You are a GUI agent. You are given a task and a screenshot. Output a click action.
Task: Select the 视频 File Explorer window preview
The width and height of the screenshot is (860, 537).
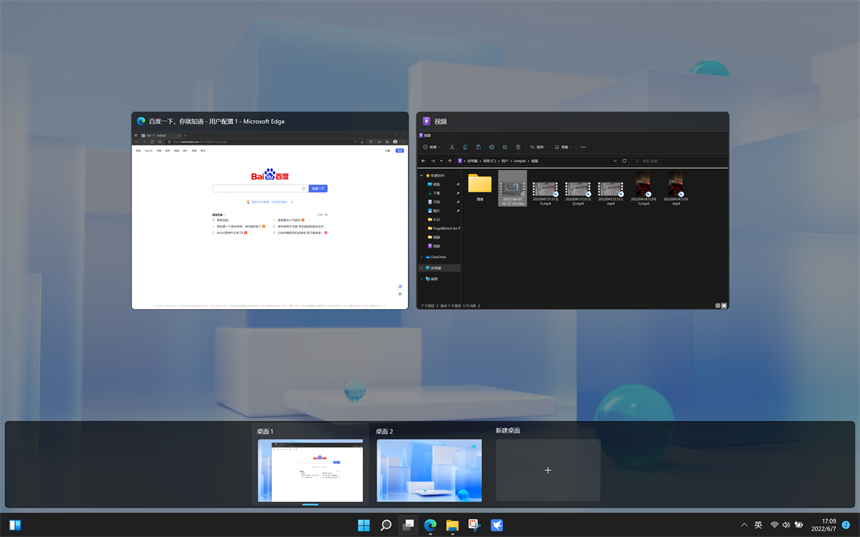tap(572, 219)
